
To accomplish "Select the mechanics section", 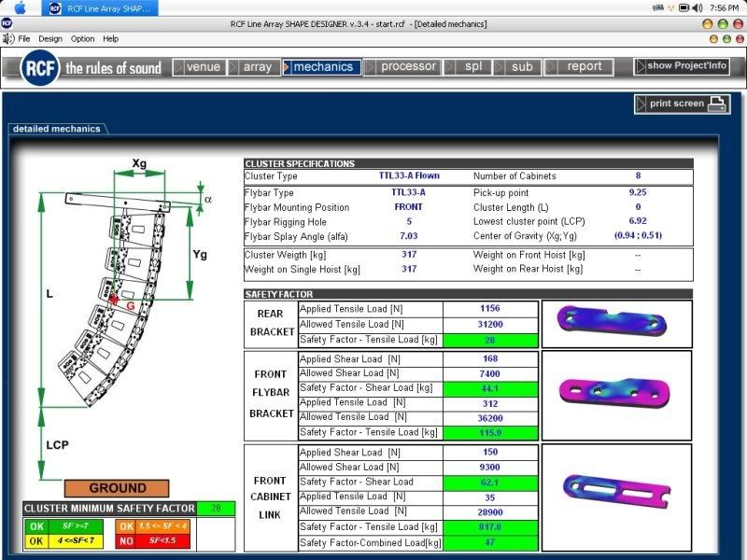I will pos(321,67).
